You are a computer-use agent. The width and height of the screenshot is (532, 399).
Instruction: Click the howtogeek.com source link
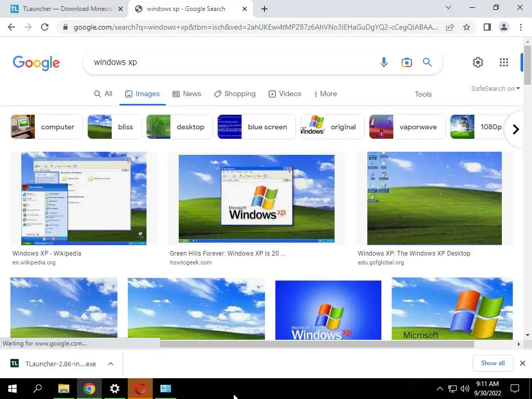click(x=191, y=262)
